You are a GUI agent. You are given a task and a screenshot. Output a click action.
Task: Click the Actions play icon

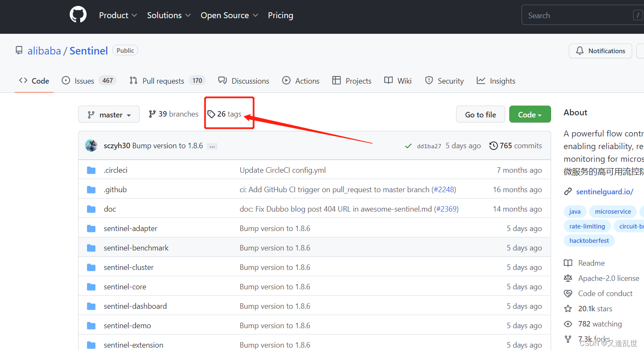286,80
